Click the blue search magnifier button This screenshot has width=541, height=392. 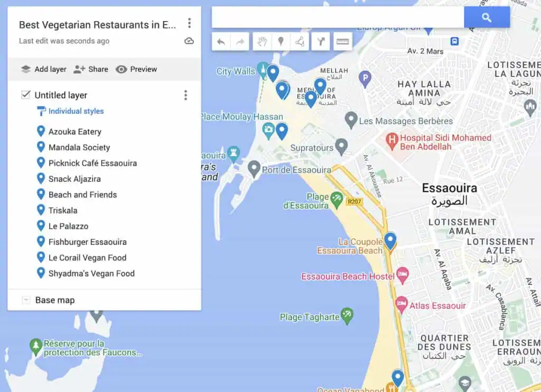pos(487,17)
